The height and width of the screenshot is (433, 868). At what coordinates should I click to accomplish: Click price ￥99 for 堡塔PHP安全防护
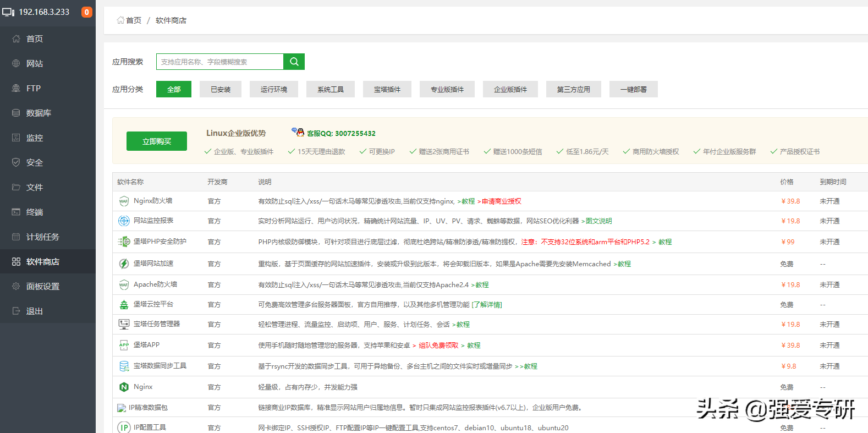pos(788,242)
